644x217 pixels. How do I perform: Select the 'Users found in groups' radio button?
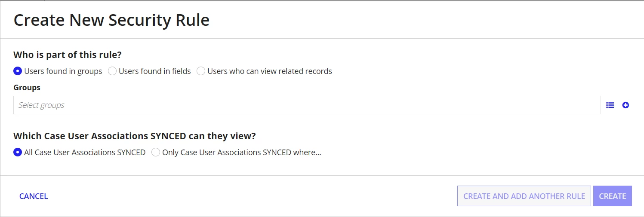click(x=18, y=71)
